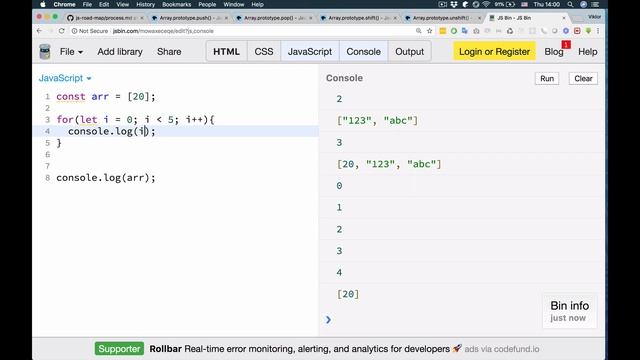Open the yellow extension icon in Chrome toolbar

(x=442, y=31)
